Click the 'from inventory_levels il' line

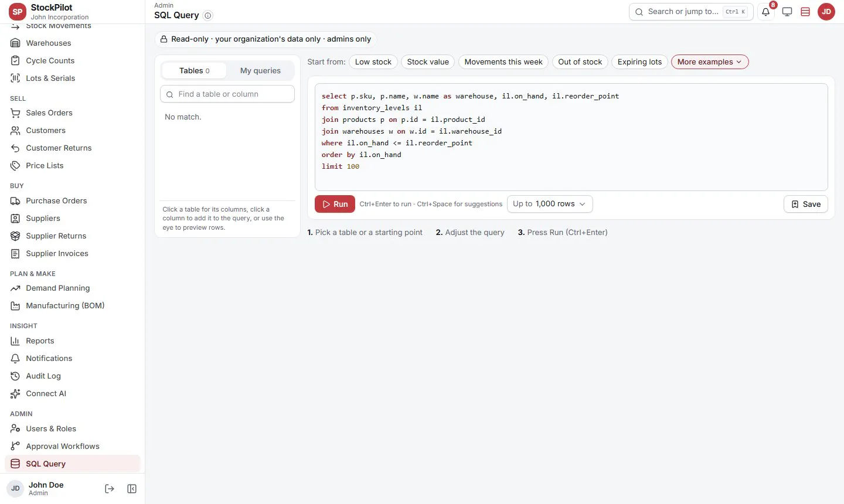click(x=372, y=108)
